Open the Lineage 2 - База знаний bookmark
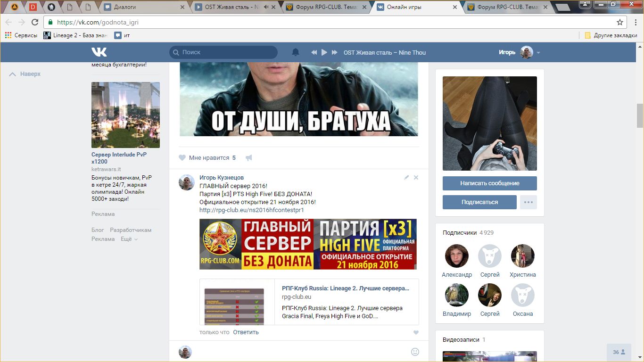644x362 pixels. [75, 35]
